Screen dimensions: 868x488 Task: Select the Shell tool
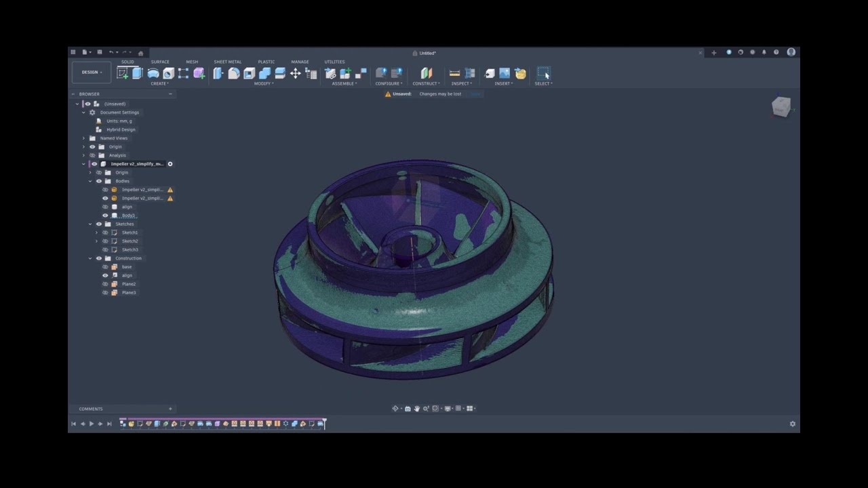coord(249,73)
